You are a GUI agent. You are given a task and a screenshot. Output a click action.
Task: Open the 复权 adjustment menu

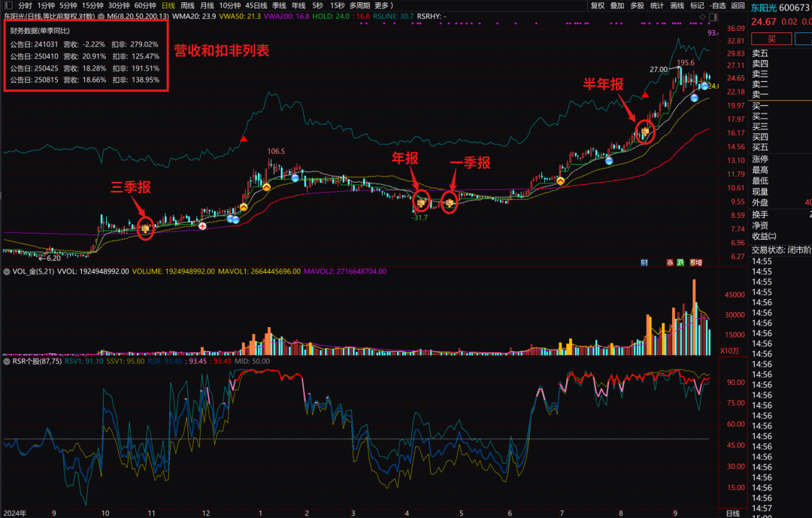(x=598, y=6)
